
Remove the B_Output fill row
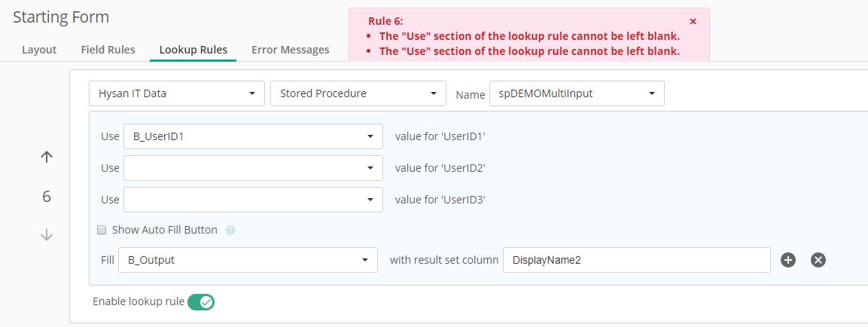pyautogui.click(x=818, y=260)
